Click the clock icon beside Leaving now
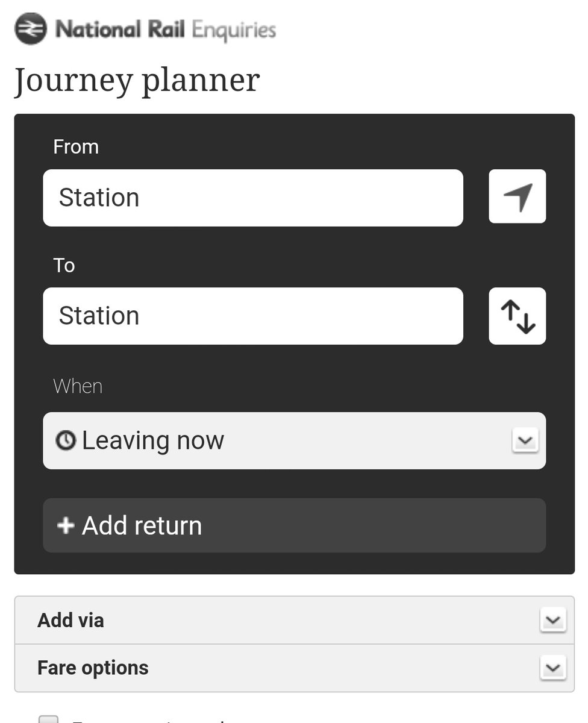The width and height of the screenshot is (588, 723). (x=66, y=441)
